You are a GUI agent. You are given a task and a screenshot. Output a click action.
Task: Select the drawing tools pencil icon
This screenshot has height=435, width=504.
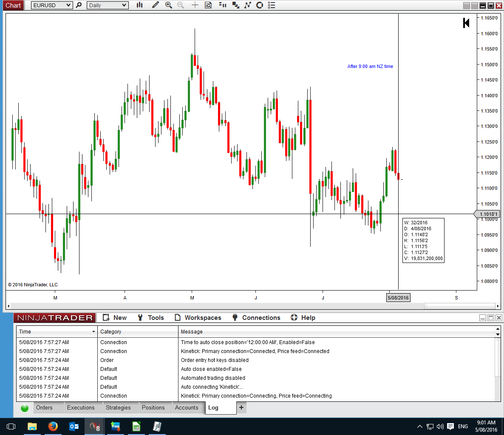pyautogui.click(x=155, y=5)
